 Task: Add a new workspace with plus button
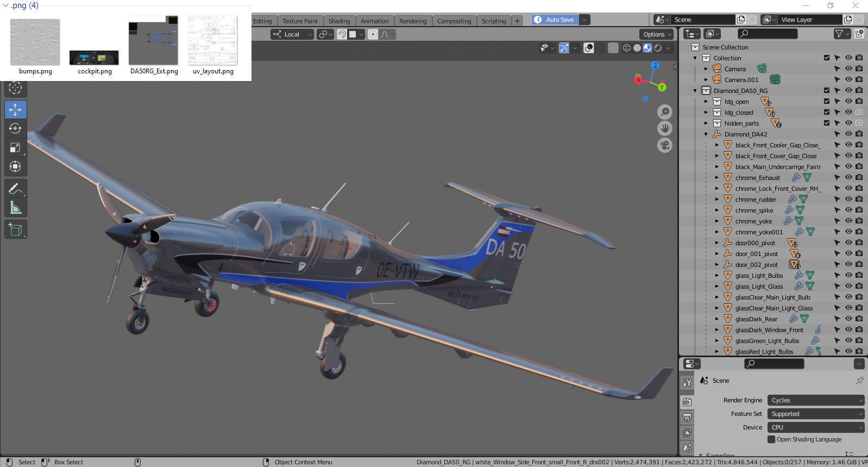(x=517, y=21)
